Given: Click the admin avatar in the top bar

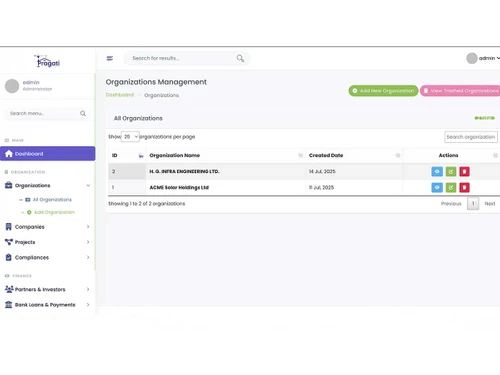Looking at the screenshot, I should tap(472, 58).
